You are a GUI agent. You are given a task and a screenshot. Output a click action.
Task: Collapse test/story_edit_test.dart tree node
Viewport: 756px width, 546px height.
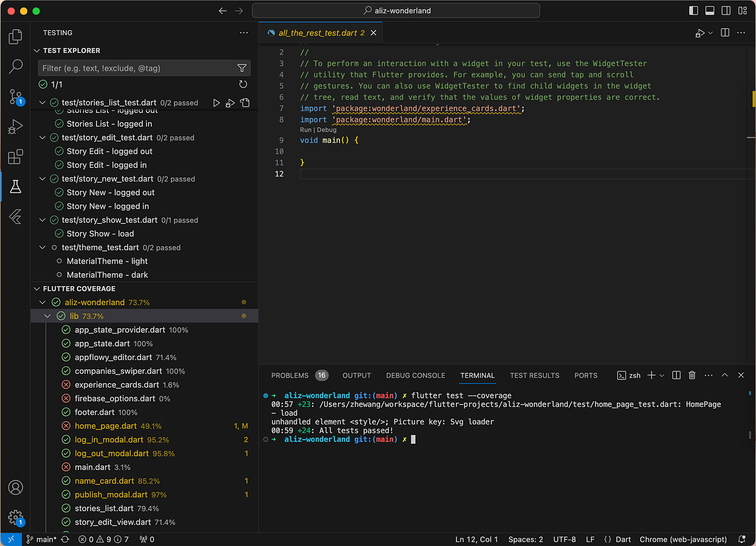pyautogui.click(x=43, y=137)
